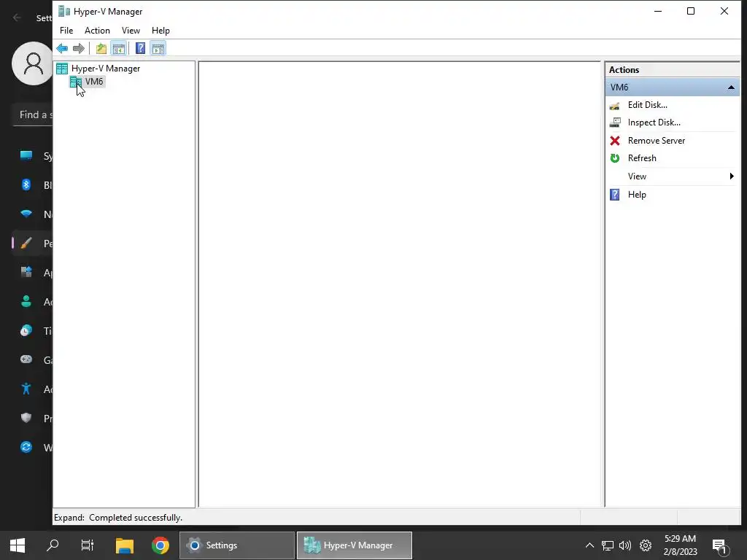Image resolution: width=747 pixels, height=560 pixels.
Task: Open the File menu
Action: point(66,31)
